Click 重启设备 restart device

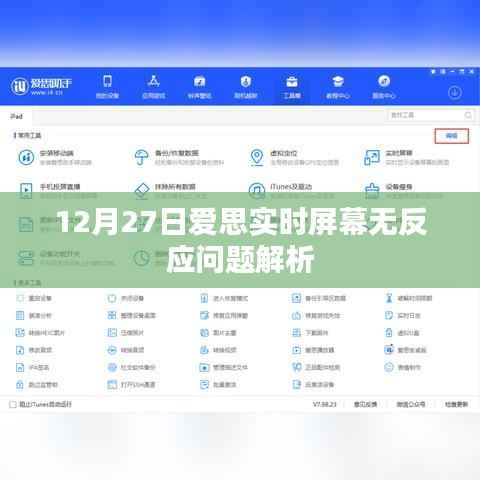click(x=34, y=298)
